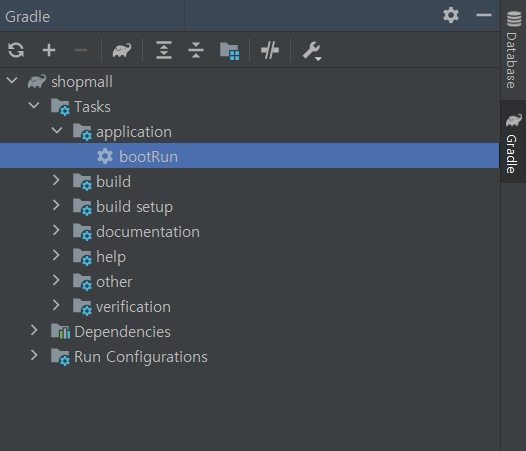Select the documentation label
Image resolution: width=526 pixels, height=451 pixels.
(x=148, y=232)
